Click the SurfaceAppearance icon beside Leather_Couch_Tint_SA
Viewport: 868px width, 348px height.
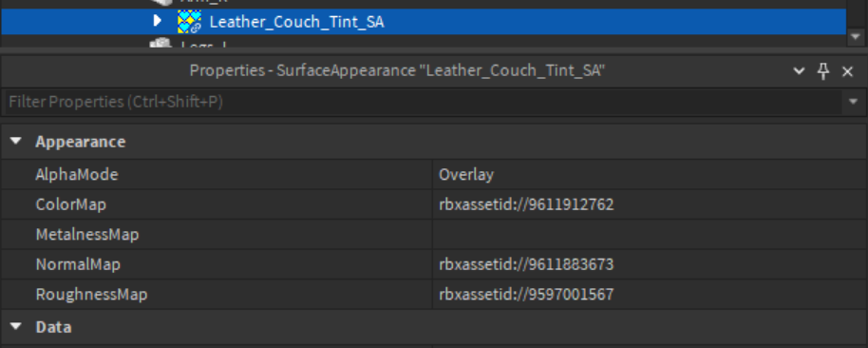(189, 22)
